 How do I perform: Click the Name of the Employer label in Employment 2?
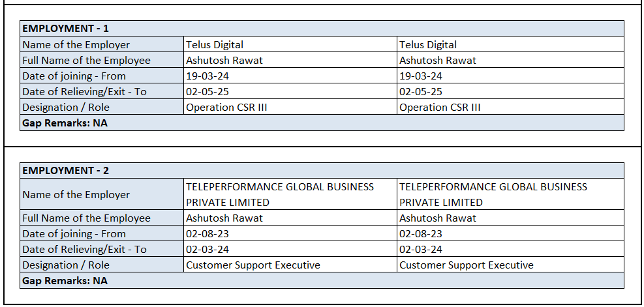(x=76, y=194)
